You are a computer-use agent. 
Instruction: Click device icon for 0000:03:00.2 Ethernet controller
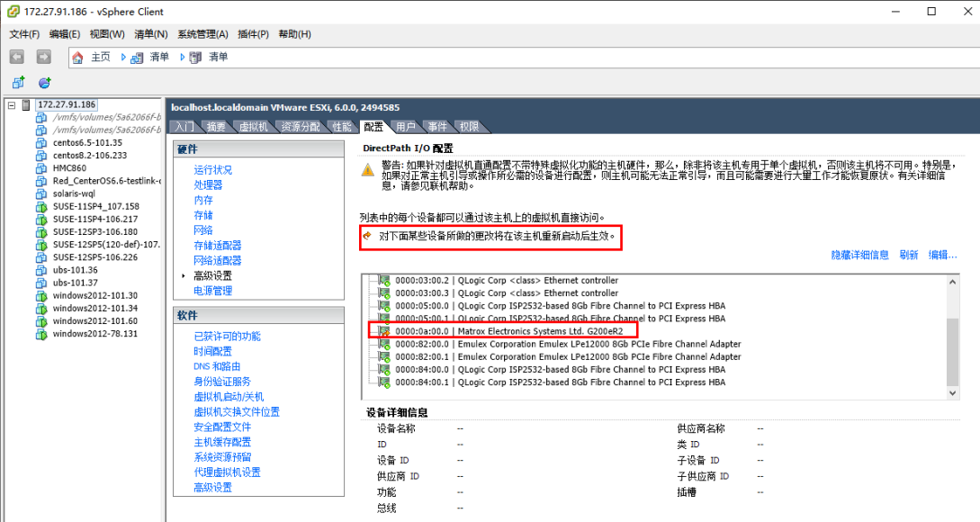383,280
